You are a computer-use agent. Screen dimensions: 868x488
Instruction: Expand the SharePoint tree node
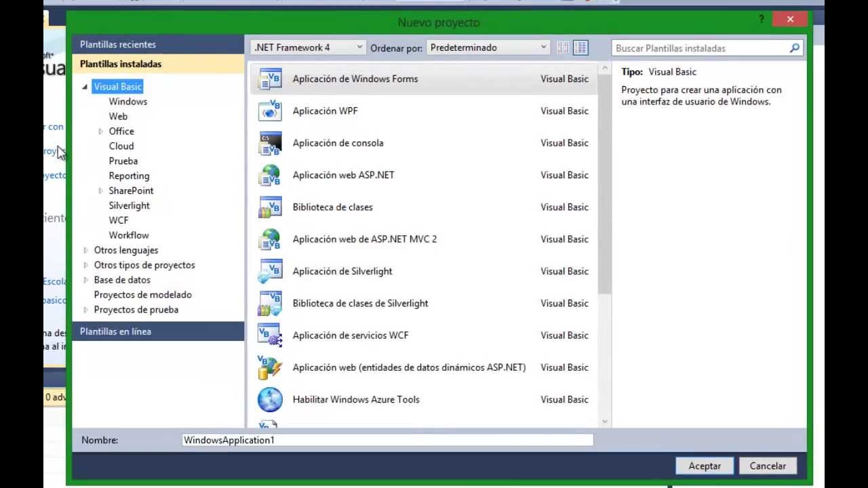click(x=100, y=191)
